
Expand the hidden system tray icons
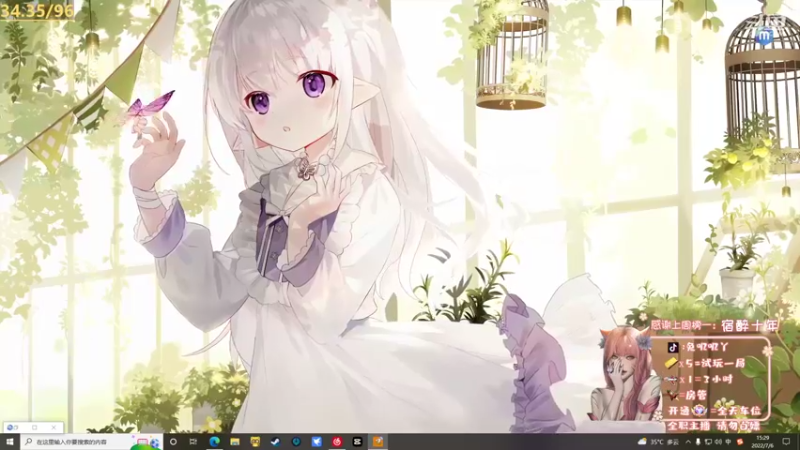pyautogui.click(x=688, y=442)
